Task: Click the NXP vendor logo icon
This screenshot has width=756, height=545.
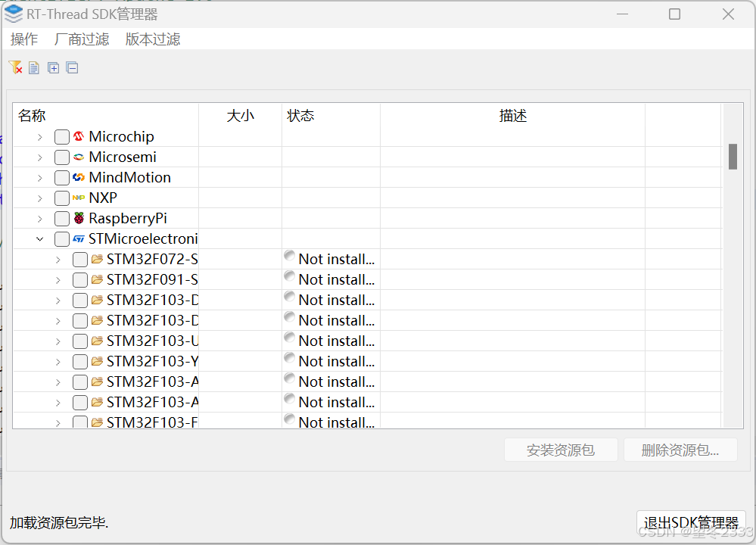Action: (79, 198)
